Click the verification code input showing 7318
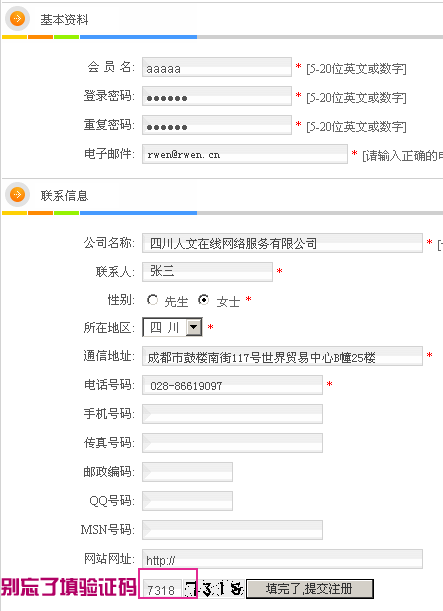Image resolution: width=443 pixels, height=611 pixels. coord(162,589)
